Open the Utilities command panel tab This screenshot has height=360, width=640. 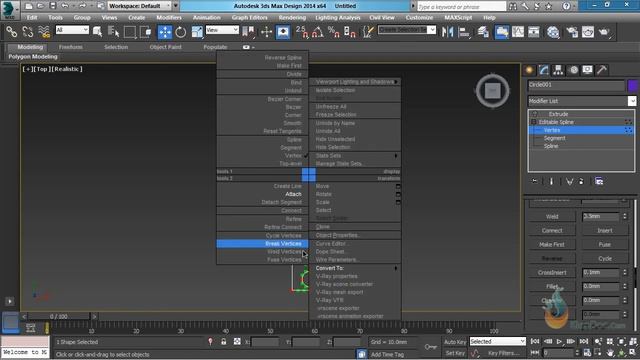pos(602,70)
